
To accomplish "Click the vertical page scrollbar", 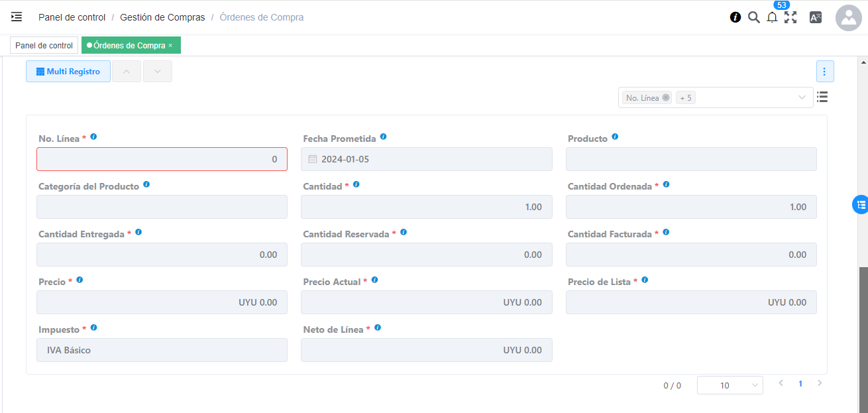I will 863,331.
